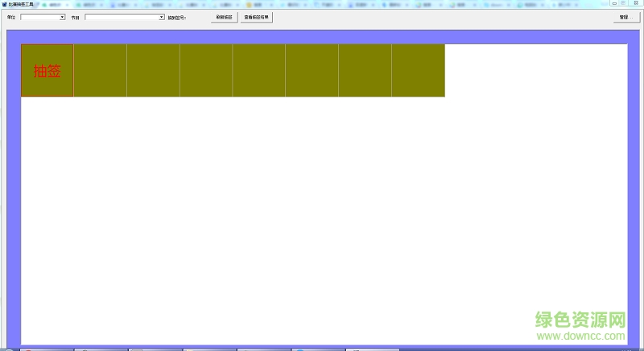644x351 pixels.
Task: Select the second olive tile in the row
Action: [101, 71]
